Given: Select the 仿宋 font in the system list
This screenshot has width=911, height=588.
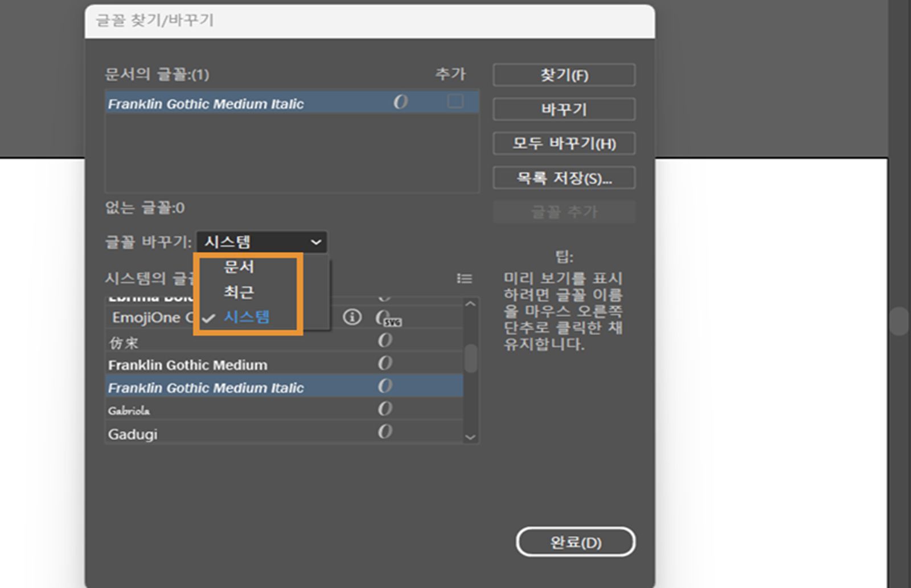Looking at the screenshot, I should (171, 340).
